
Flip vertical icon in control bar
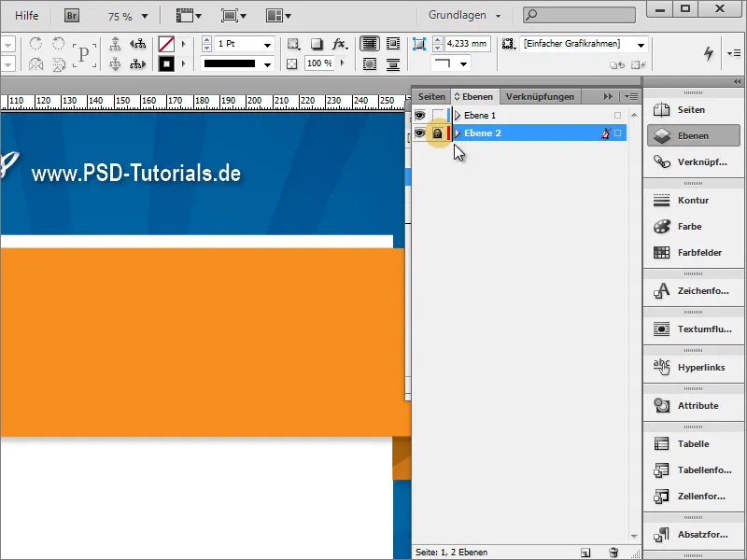click(x=58, y=63)
